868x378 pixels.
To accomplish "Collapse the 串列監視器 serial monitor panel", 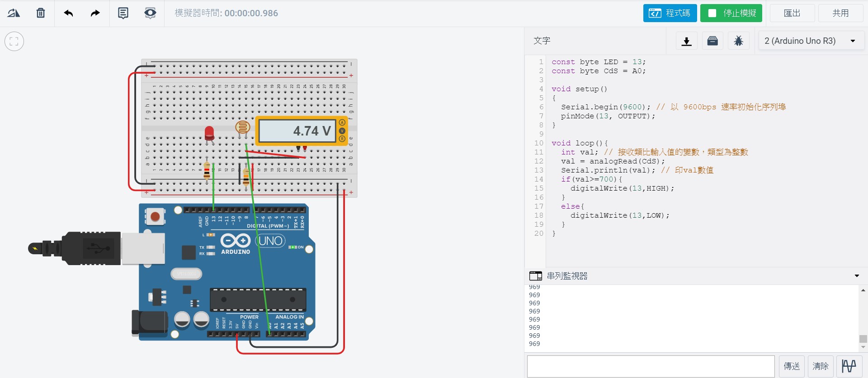I will (857, 276).
